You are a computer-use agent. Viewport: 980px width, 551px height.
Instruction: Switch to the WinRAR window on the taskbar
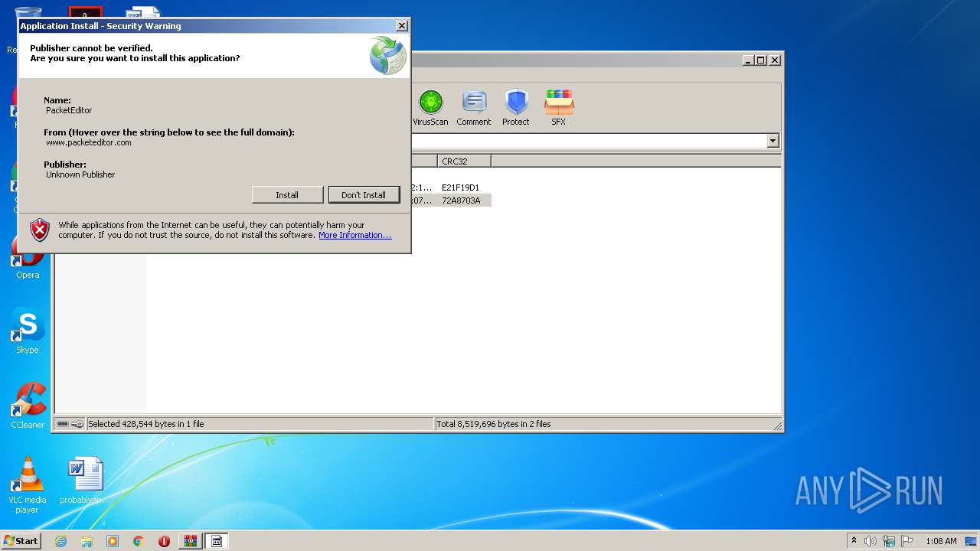click(x=190, y=541)
